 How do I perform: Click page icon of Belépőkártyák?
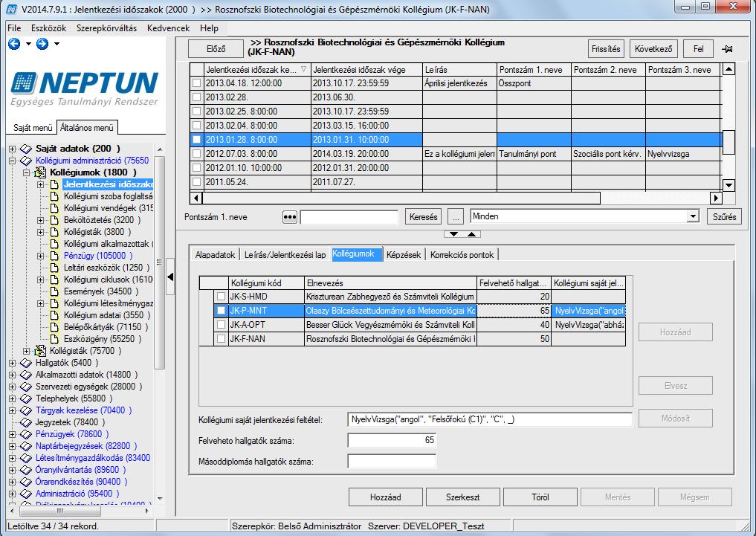pyautogui.click(x=54, y=327)
